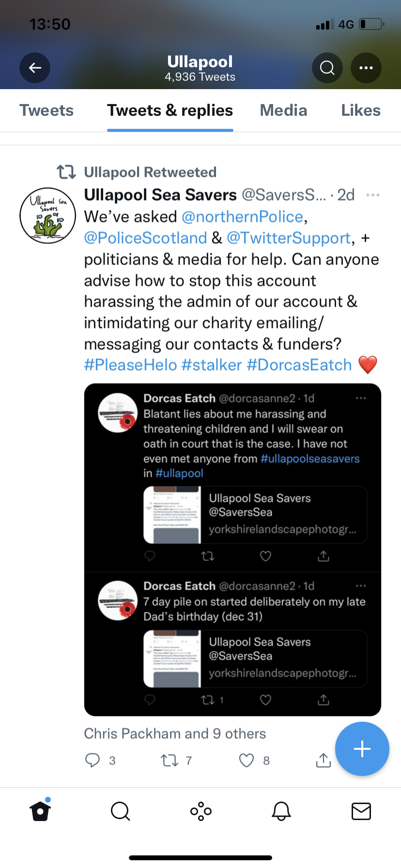Open Notifications bell in bottom bar
The image size is (401, 868).
[281, 811]
